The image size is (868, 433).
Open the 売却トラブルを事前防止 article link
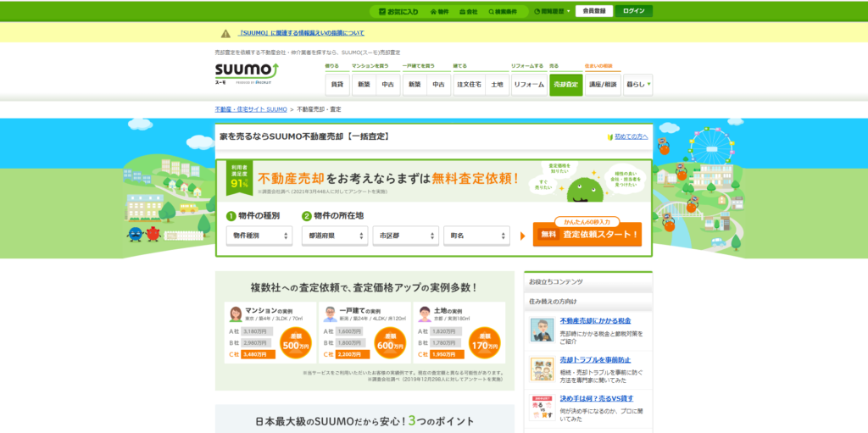(x=595, y=360)
